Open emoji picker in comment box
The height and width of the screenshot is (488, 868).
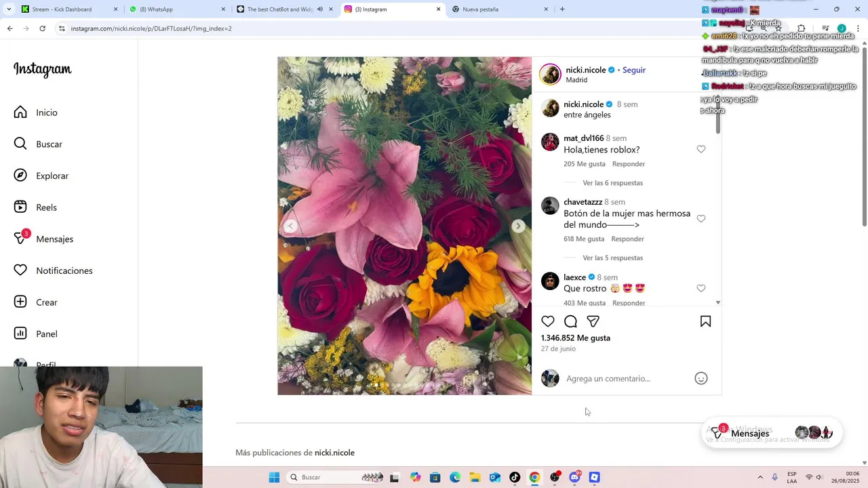[701, 378]
